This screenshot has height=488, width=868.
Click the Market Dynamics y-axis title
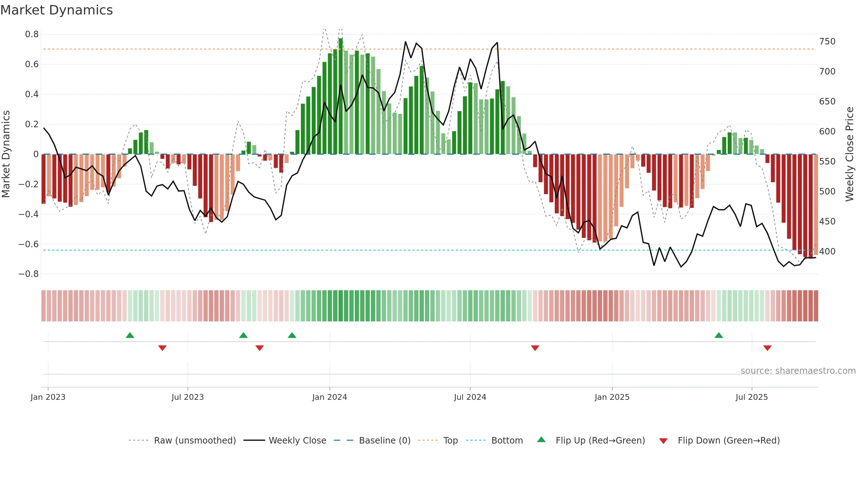(x=6, y=154)
